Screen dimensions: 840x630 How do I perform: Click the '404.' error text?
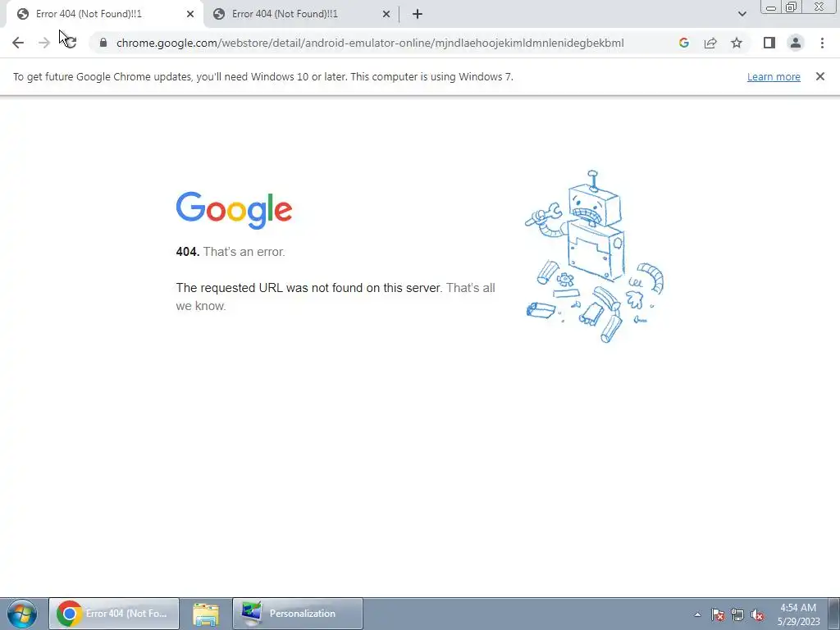tap(188, 252)
